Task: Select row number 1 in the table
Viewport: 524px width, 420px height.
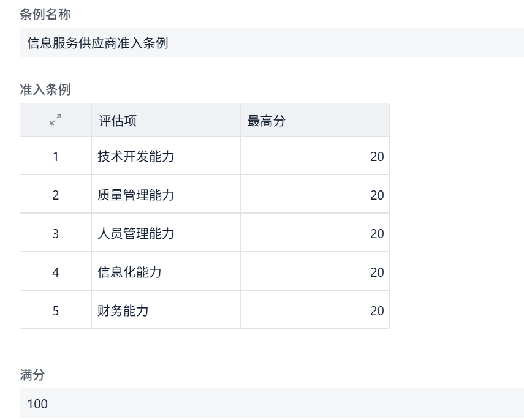Action: pos(56,156)
